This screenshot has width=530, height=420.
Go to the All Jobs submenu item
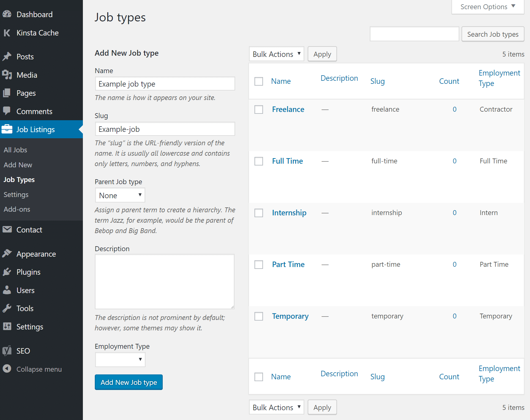pyautogui.click(x=15, y=150)
